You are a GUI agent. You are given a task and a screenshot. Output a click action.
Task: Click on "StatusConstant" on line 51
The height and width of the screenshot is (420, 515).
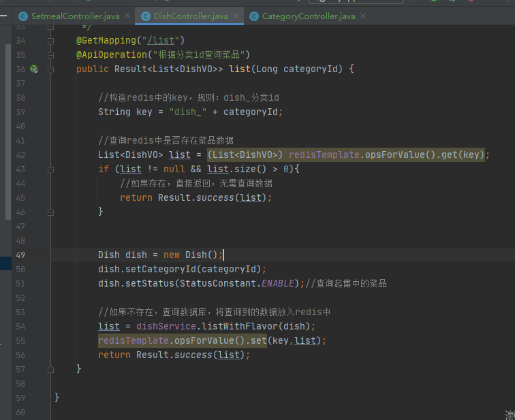218,283
